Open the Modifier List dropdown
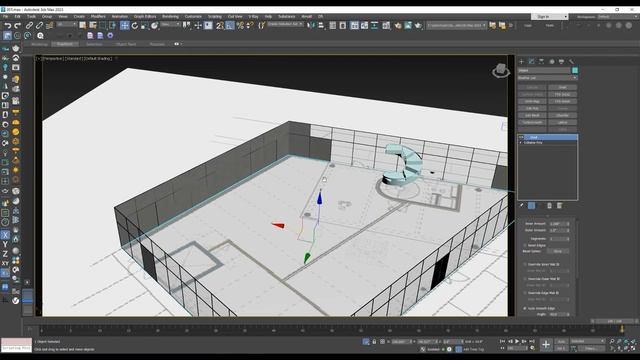Screen dimensions: 640x360 [547, 78]
